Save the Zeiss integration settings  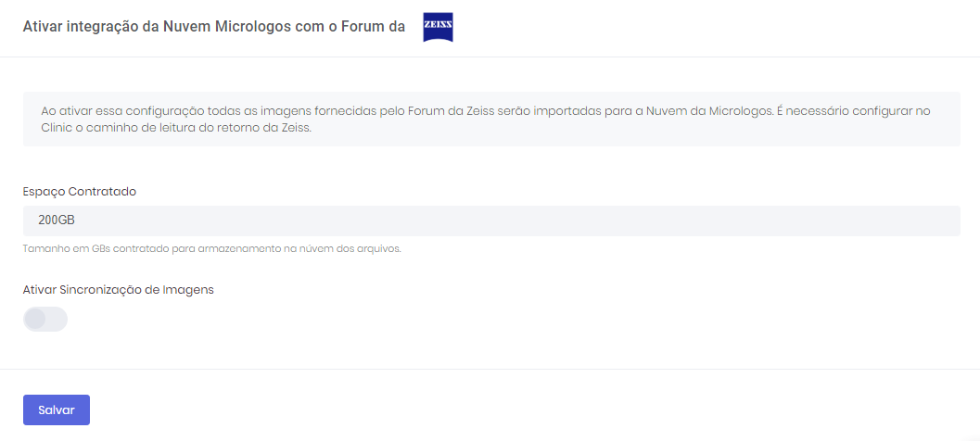[57, 409]
